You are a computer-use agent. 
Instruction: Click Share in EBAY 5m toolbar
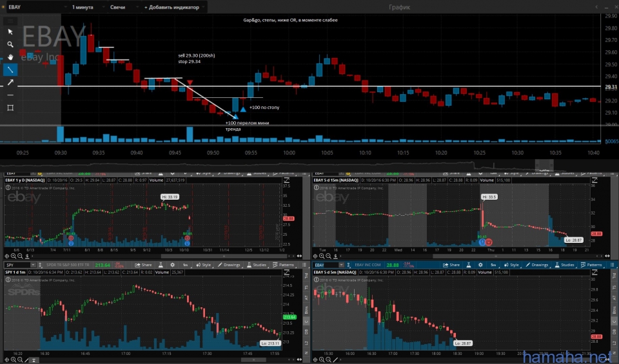click(451, 265)
